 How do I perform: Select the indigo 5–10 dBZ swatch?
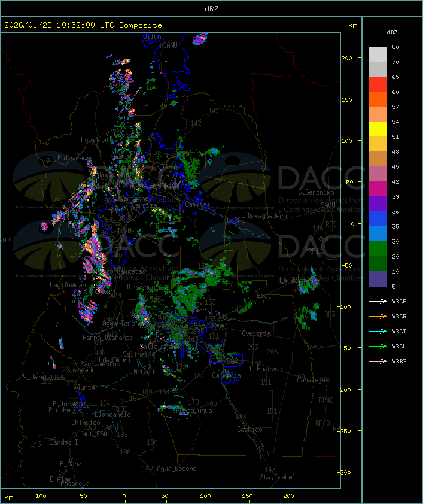click(378, 278)
